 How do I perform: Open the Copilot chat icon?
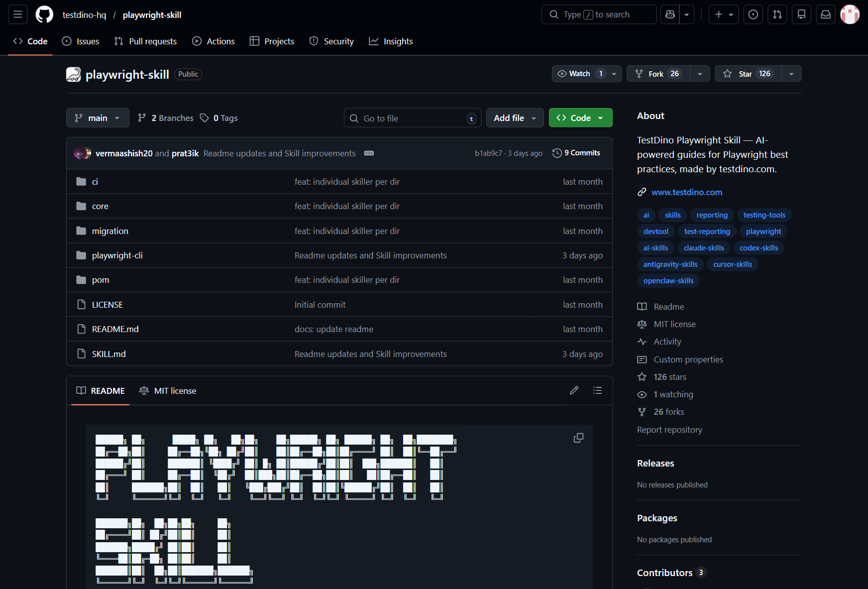(x=669, y=14)
